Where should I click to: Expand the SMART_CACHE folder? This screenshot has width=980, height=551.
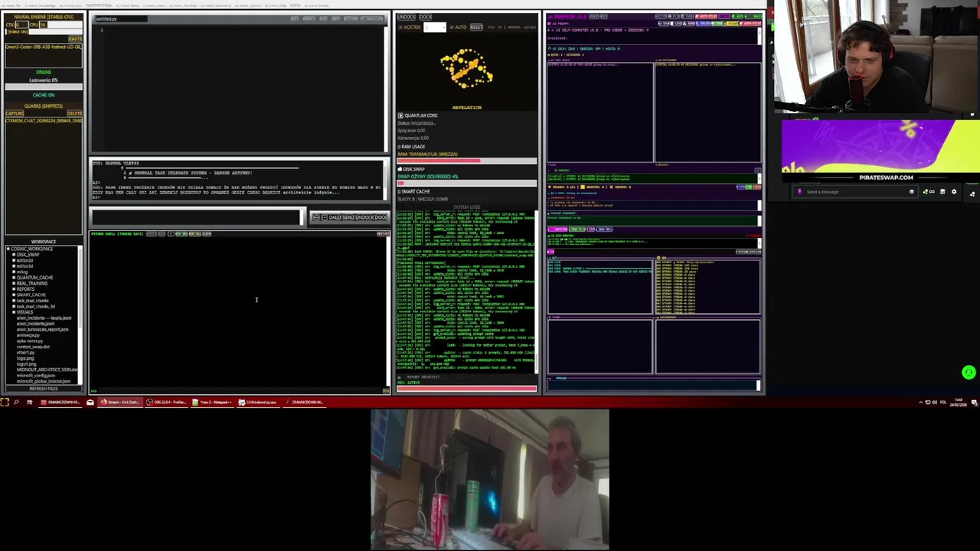click(14, 295)
